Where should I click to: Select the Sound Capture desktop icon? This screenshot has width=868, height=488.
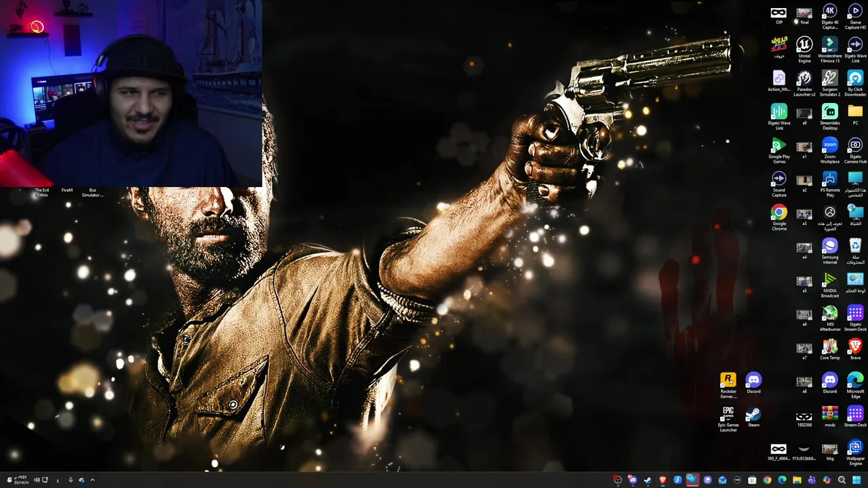click(x=779, y=183)
